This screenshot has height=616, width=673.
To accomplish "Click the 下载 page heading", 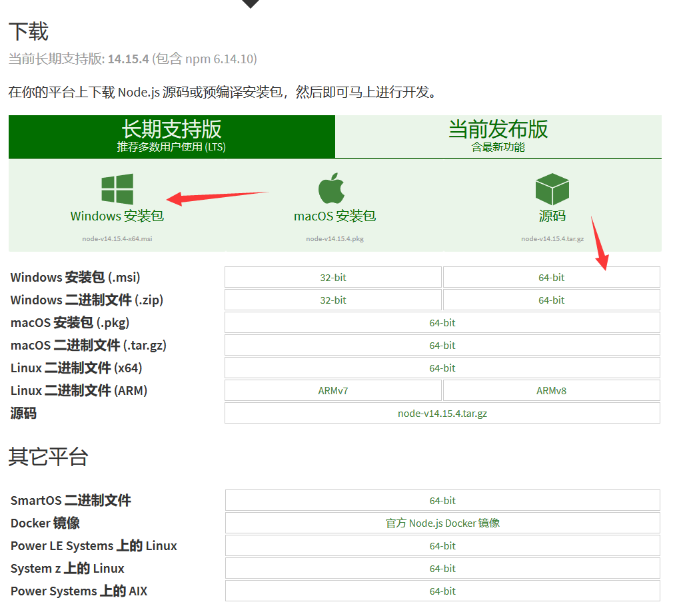I will [29, 32].
